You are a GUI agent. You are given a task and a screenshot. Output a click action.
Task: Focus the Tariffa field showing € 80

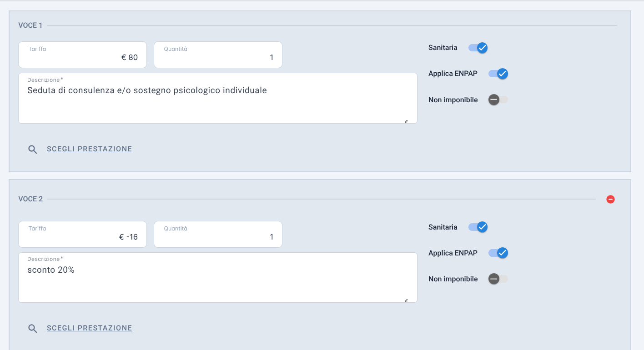tap(82, 55)
